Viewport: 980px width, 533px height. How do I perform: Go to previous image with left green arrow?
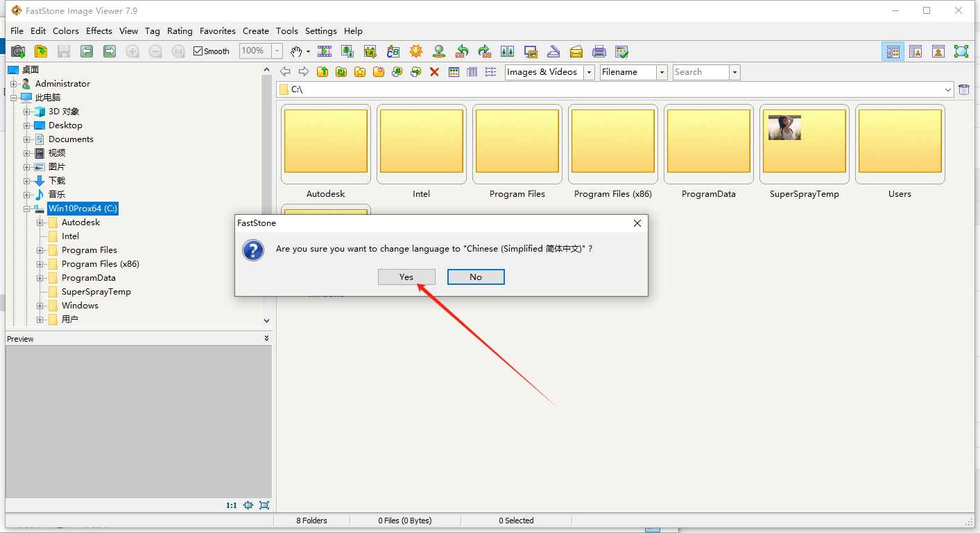[87, 51]
